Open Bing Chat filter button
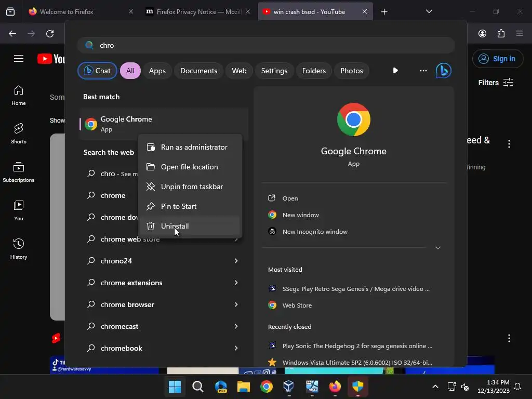The image size is (532, 399). (x=97, y=71)
